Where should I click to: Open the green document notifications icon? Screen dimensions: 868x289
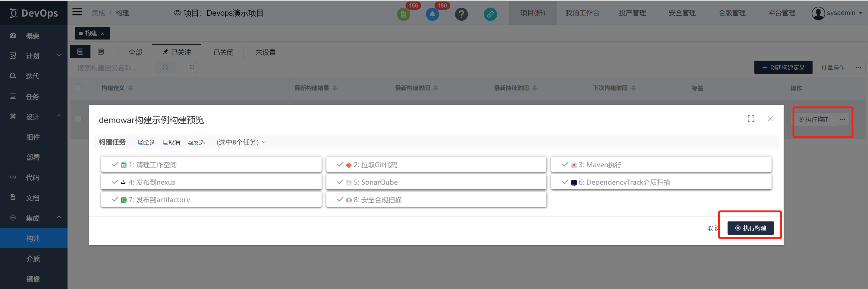pyautogui.click(x=403, y=14)
